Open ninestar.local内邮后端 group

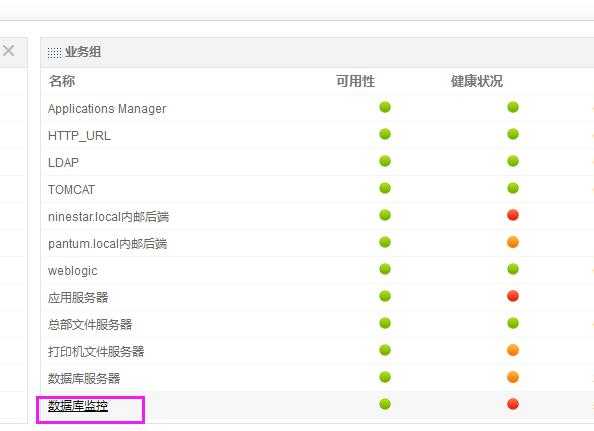108,217
